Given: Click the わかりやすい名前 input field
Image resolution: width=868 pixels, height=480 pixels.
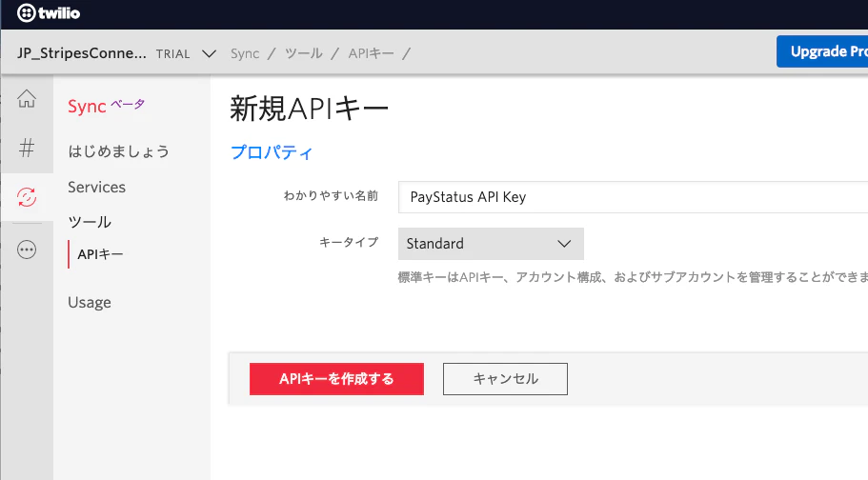Looking at the screenshot, I should [633, 197].
